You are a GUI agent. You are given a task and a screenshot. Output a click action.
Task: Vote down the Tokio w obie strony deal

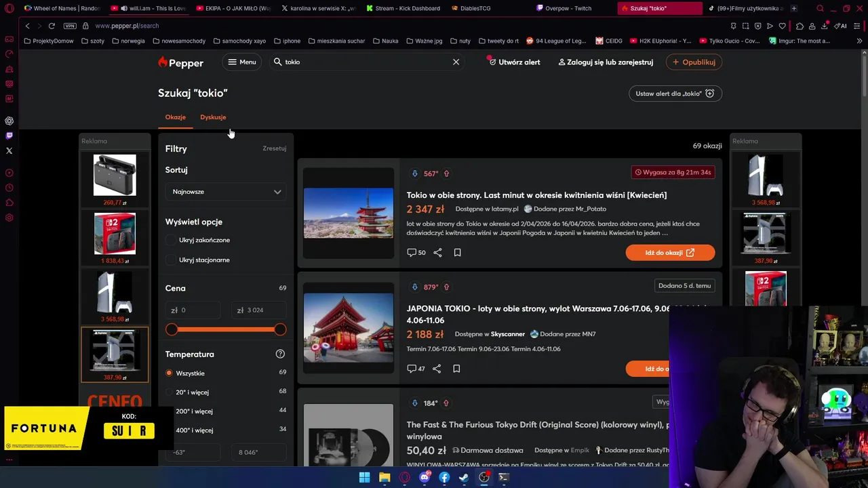[x=415, y=174]
